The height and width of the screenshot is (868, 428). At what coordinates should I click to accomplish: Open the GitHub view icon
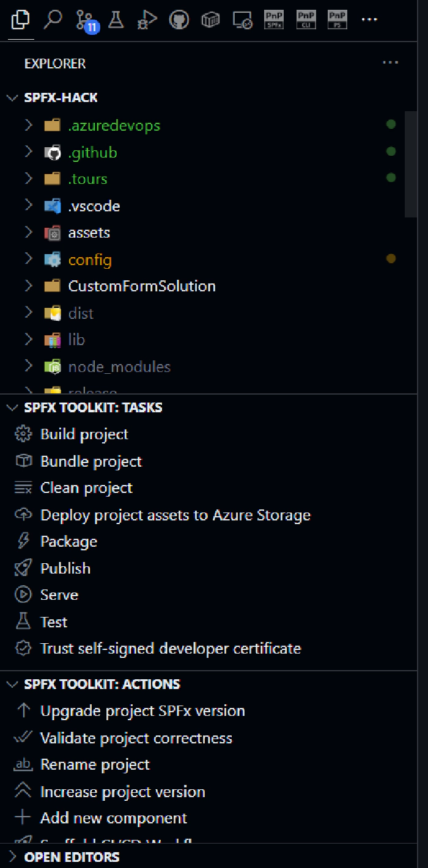click(179, 20)
